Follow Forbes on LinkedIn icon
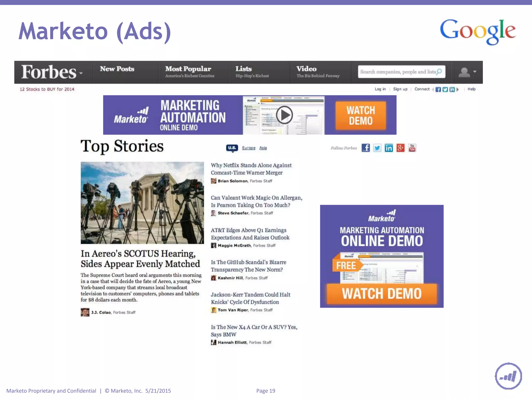The image size is (532, 399). point(389,148)
